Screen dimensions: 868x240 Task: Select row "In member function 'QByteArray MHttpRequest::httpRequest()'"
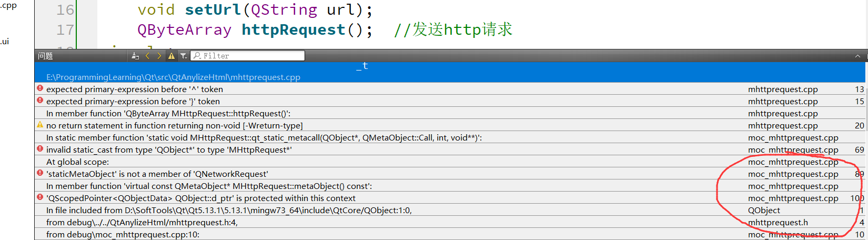click(450, 113)
